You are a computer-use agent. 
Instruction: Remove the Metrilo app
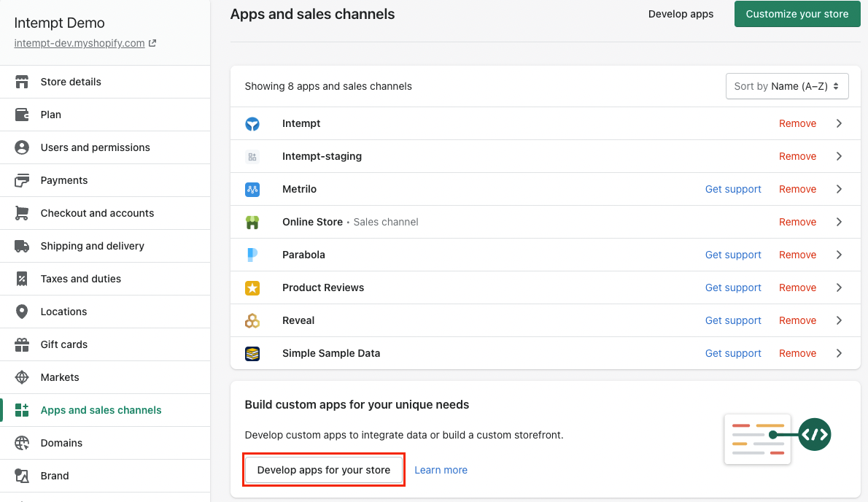tap(798, 189)
